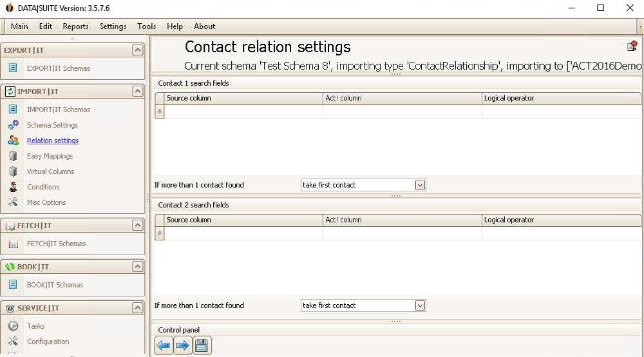This screenshot has width=644, height=357.
Task: Click the BOOK|IT header arrows icon
Action: click(10, 267)
